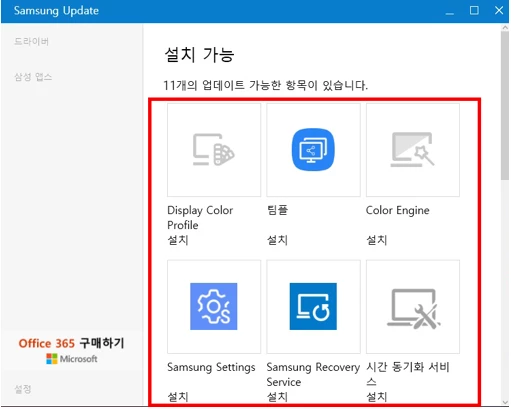The height and width of the screenshot is (409, 511).
Task: Select the 팀플 app icon
Action: (x=313, y=150)
